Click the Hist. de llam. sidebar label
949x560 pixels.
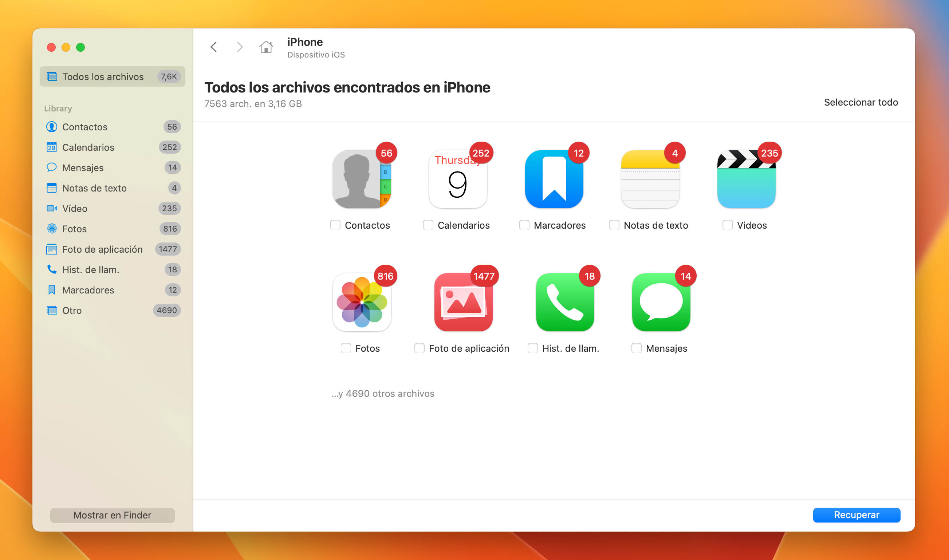coord(91,270)
